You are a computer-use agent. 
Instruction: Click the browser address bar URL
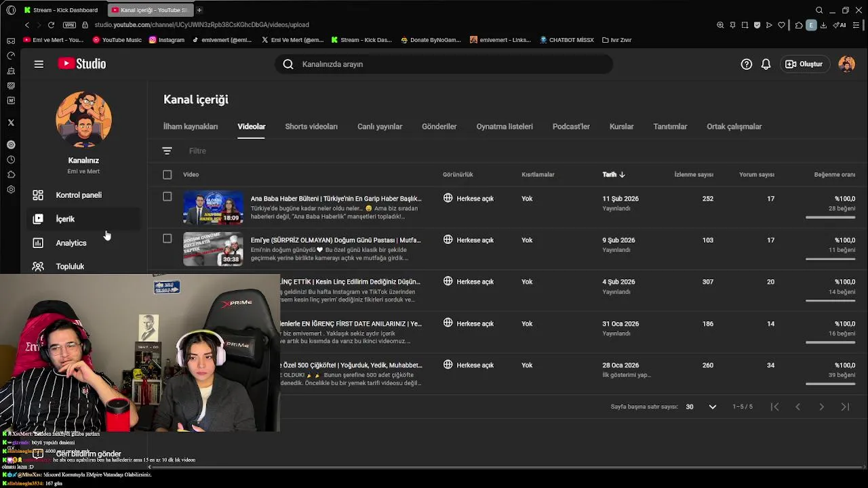click(x=201, y=25)
